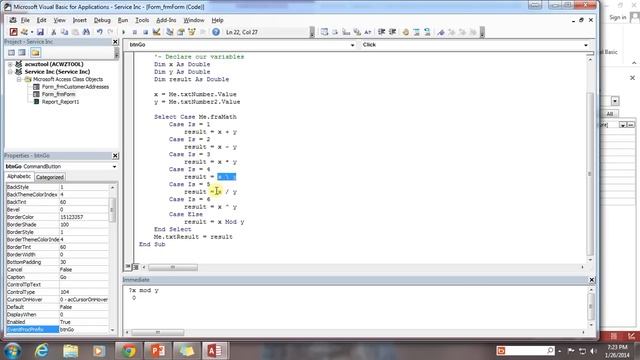
Task: Switch to the Categorized properties tab
Action: tap(49, 177)
